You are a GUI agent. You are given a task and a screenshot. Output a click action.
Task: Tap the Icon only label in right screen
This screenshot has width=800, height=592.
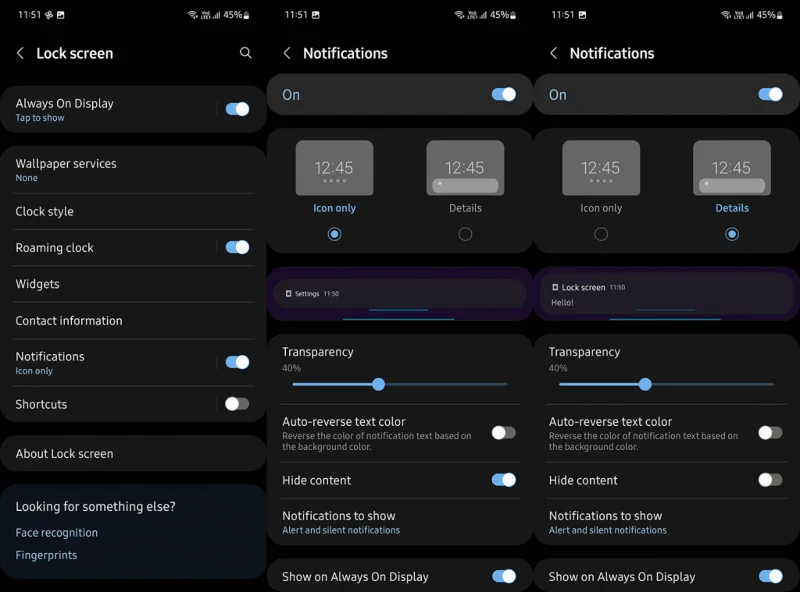tap(601, 208)
